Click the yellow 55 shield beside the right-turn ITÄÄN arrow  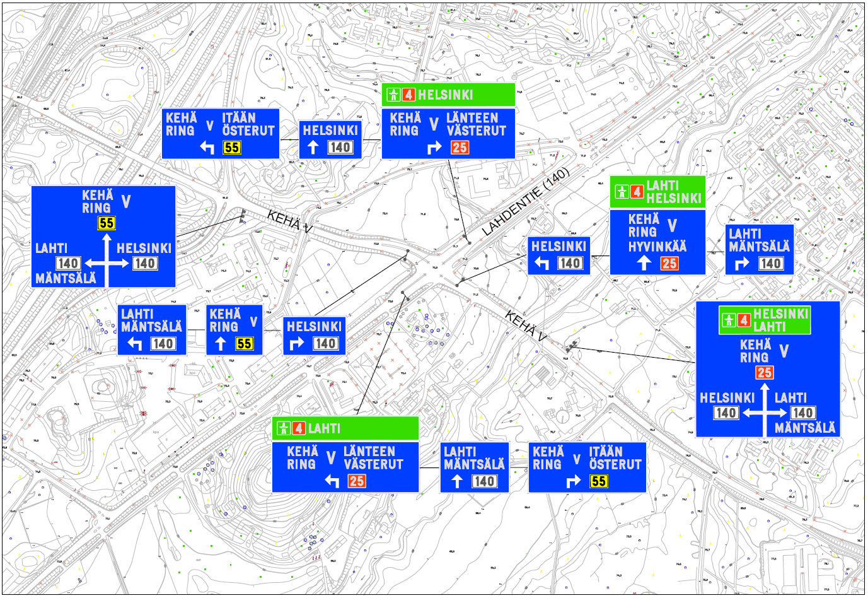tap(599, 481)
